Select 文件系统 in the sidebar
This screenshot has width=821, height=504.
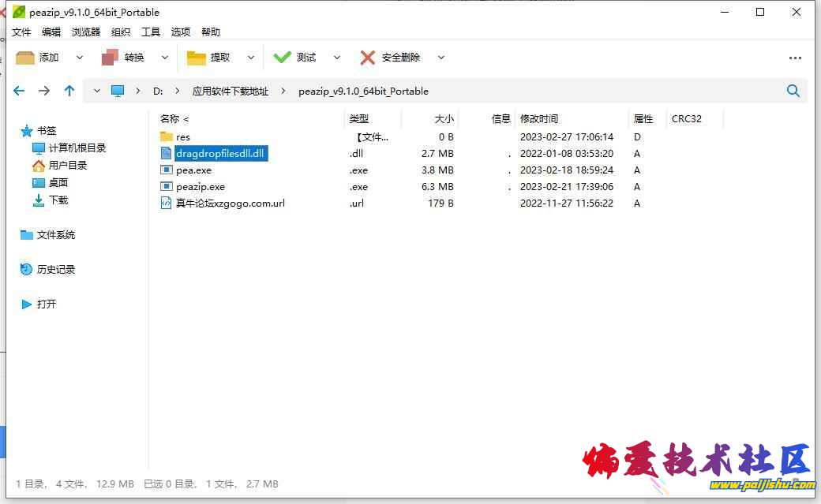[x=55, y=235]
